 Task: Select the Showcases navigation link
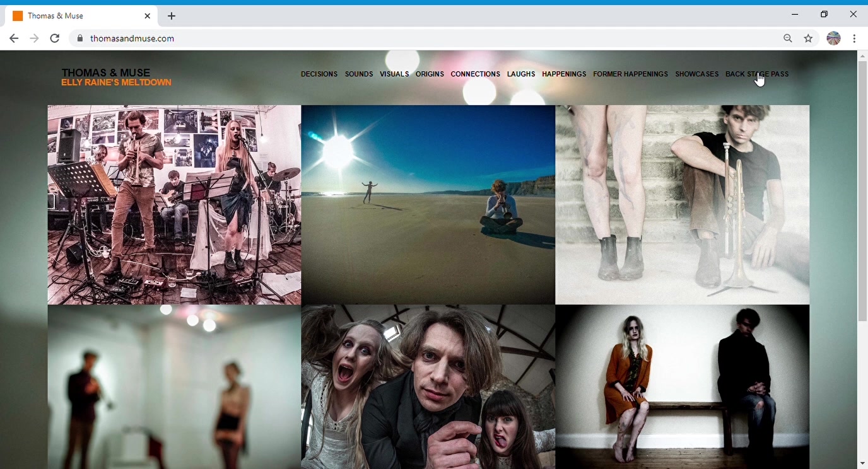pyautogui.click(x=696, y=74)
